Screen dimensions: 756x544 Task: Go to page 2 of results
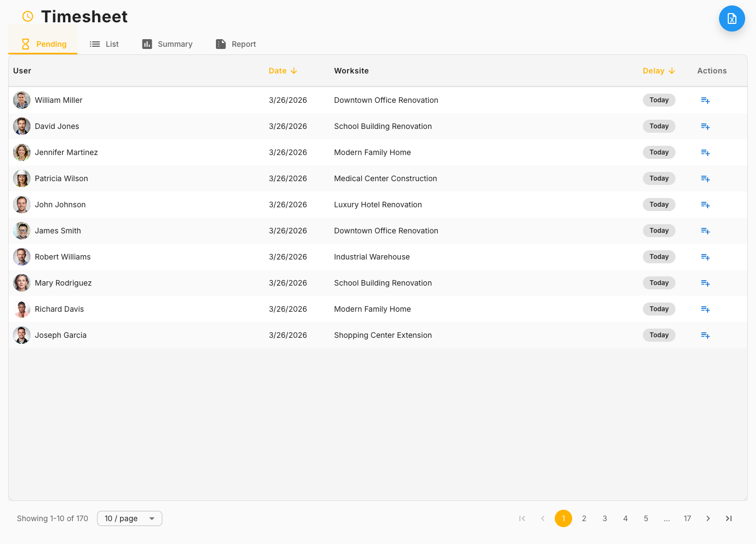point(584,518)
